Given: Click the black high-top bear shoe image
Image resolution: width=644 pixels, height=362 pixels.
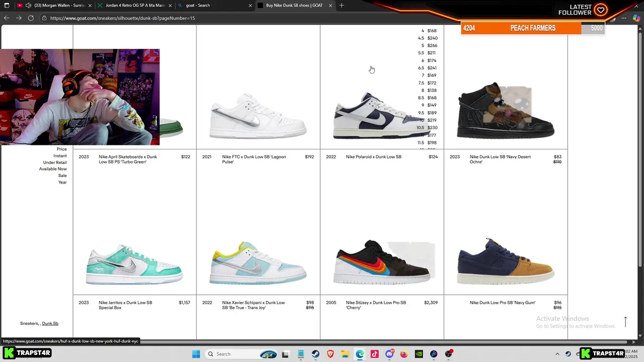Looking at the screenshot, I should click(x=505, y=110).
